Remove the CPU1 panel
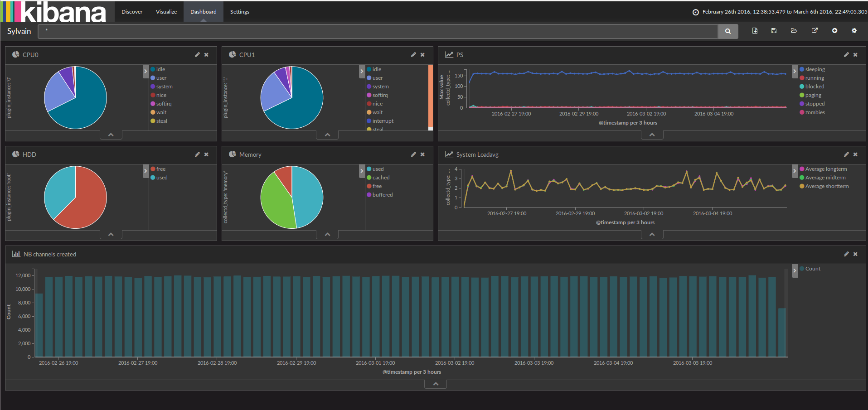 click(x=422, y=55)
